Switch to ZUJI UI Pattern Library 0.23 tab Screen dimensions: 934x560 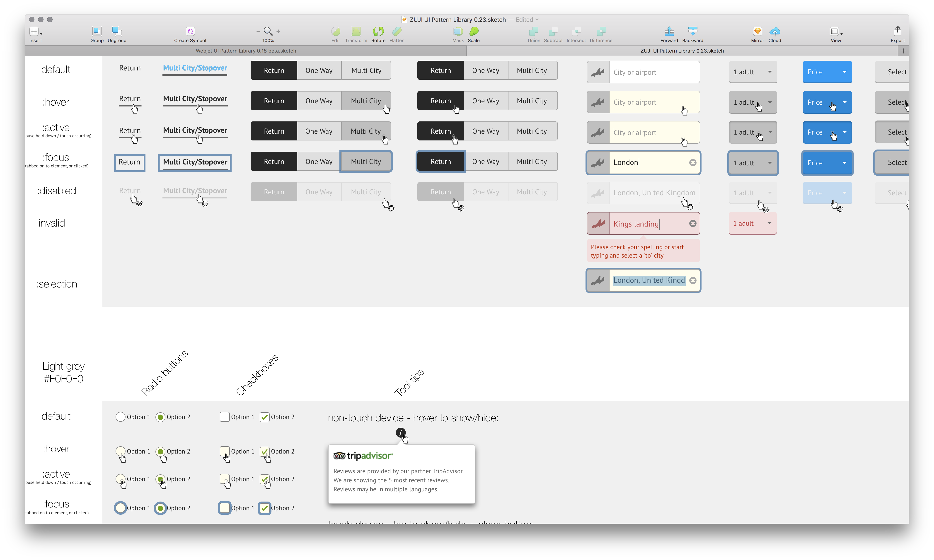click(682, 51)
